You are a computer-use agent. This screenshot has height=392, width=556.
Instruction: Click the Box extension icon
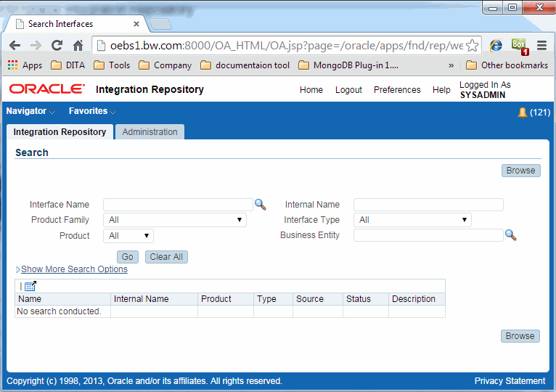point(520,46)
